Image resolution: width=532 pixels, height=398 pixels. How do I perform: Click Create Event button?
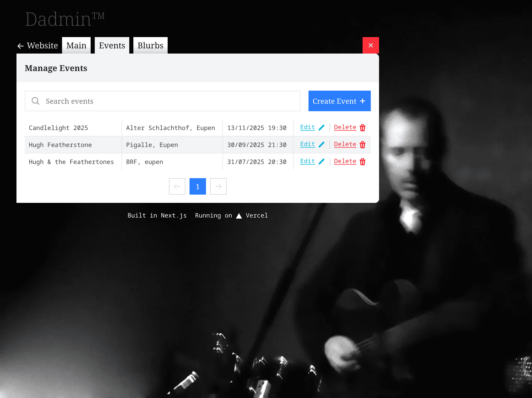(x=339, y=101)
